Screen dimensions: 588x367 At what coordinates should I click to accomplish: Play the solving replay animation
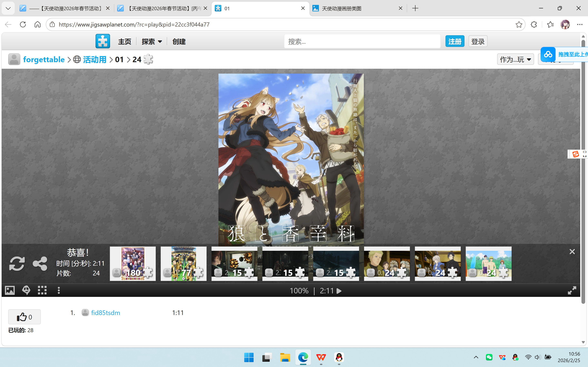[339, 291]
